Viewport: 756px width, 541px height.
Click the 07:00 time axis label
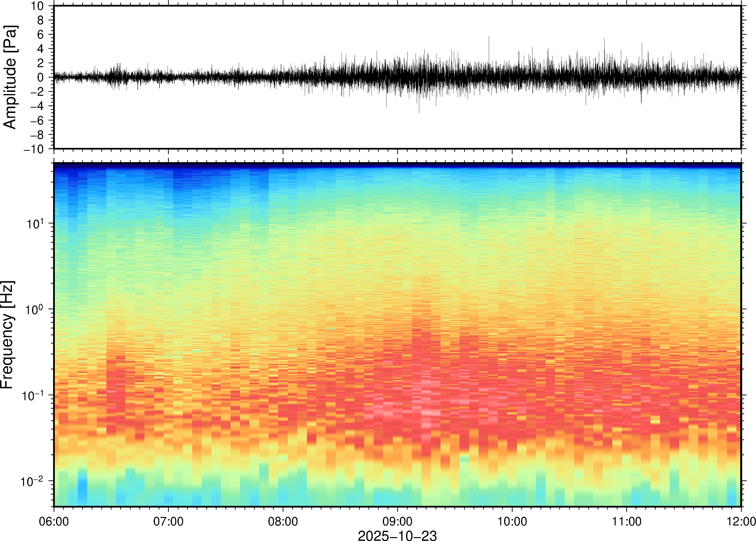click(168, 521)
